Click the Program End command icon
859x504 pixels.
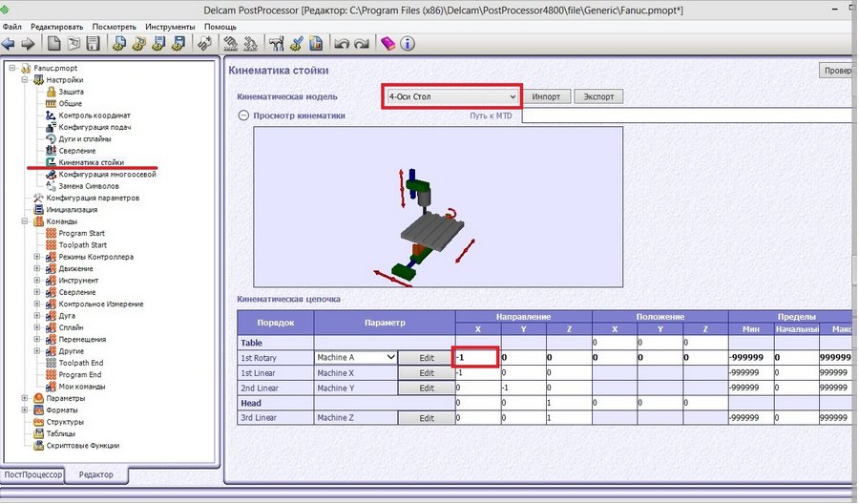click(51, 375)
